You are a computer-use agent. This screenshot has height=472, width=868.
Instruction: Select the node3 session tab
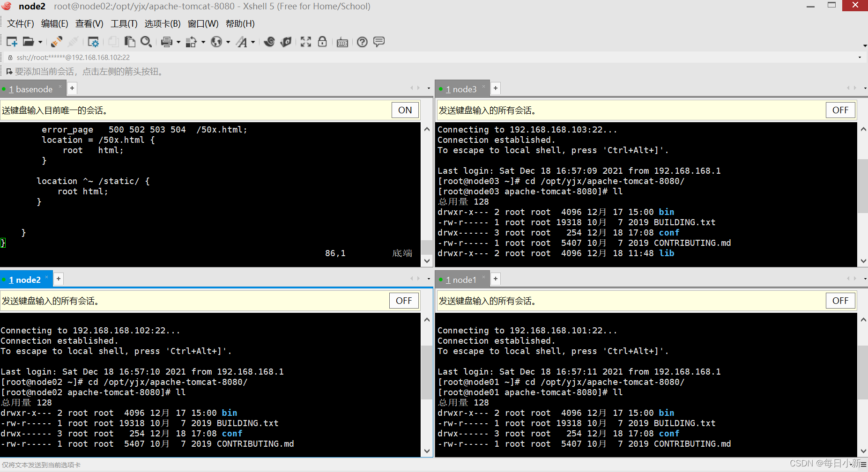[461, 89]
